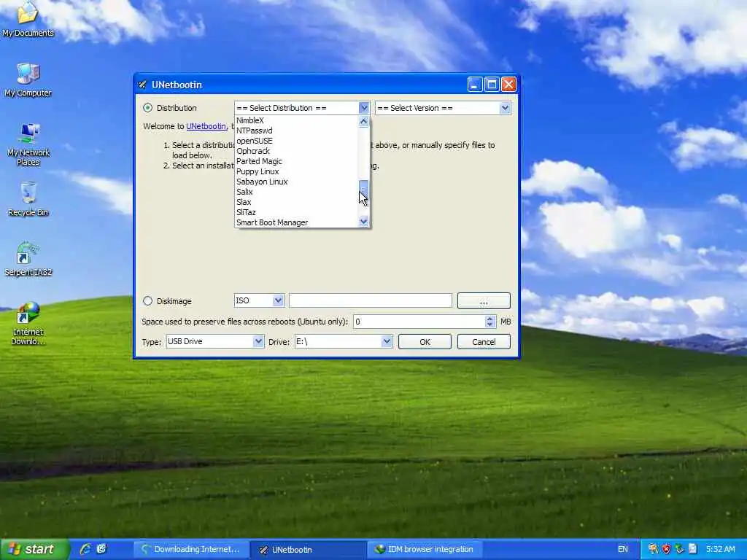Click the green IDM tray icon
The height and width of the screenshot is (560, 747).
[x=679, y=549]
